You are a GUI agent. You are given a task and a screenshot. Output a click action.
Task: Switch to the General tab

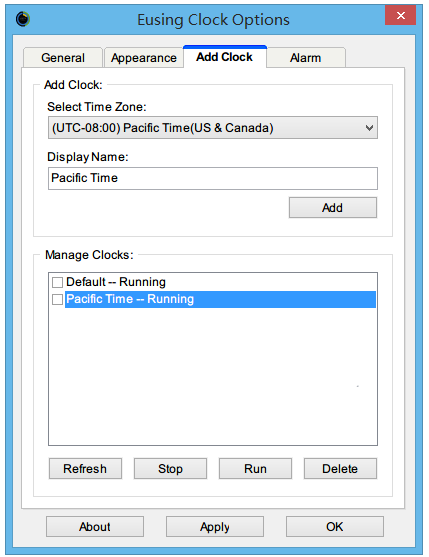(63, 58)
